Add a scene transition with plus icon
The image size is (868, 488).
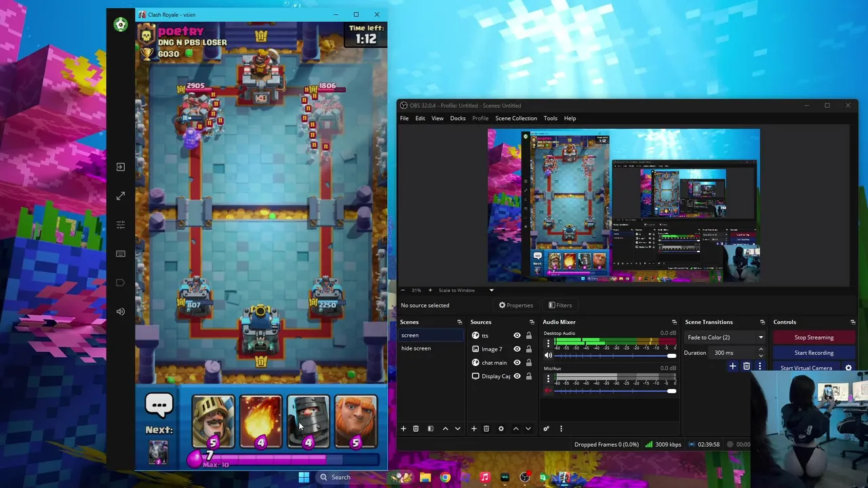[732, 366]
